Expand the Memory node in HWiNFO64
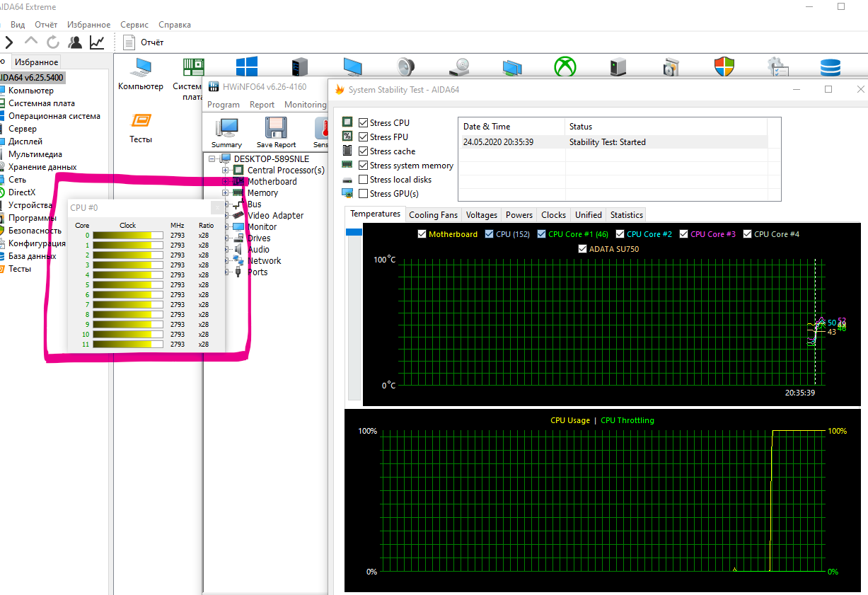This screenshot has width=868, height=595. coord(226,192)
